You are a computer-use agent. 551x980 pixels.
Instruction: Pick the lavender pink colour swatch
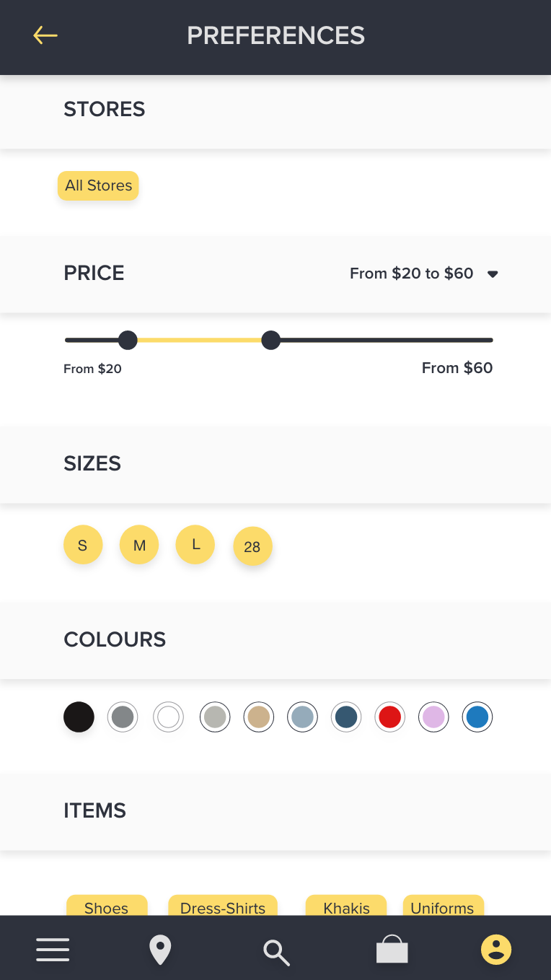433,717
